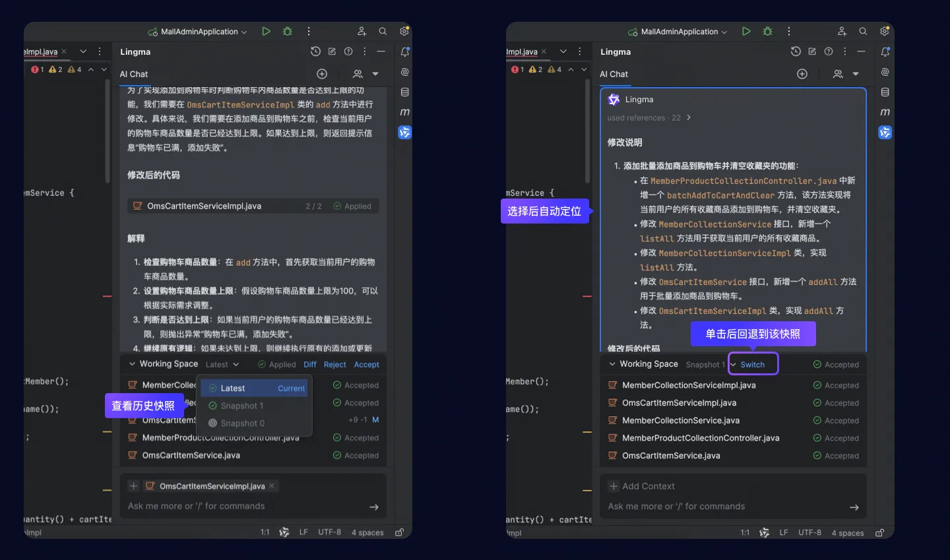Open the editor tabs dropdown chevron in left window
950x560 pixels.
(x=83, y=51)
